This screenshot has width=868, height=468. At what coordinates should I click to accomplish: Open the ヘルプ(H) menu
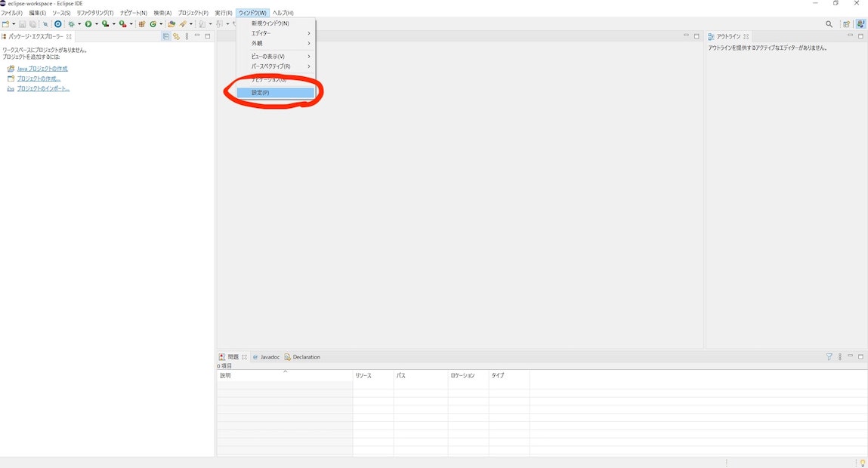(283, 13)
